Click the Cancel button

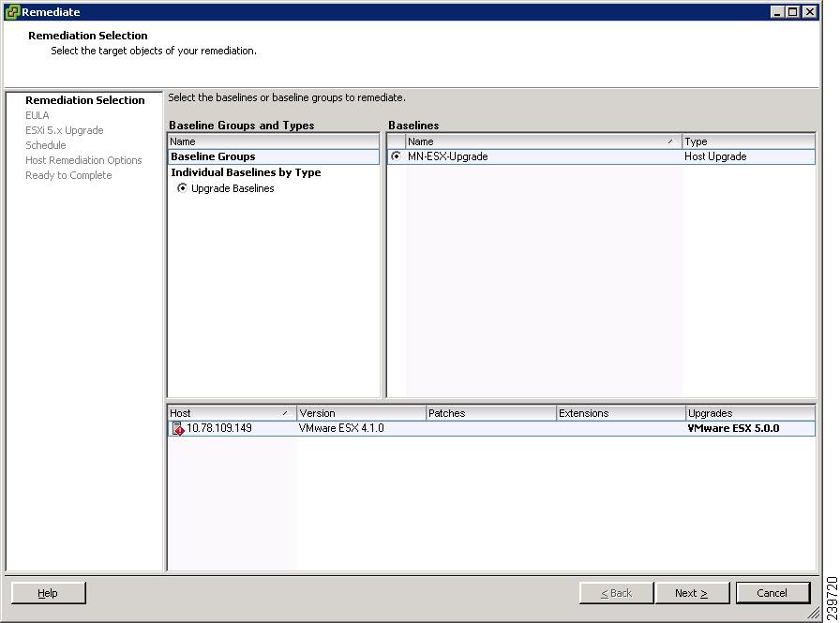point(772,593)
